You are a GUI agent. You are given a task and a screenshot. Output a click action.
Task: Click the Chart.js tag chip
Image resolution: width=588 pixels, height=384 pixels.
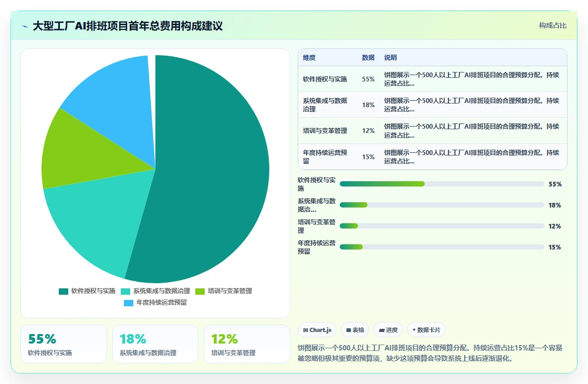[317, 330]
